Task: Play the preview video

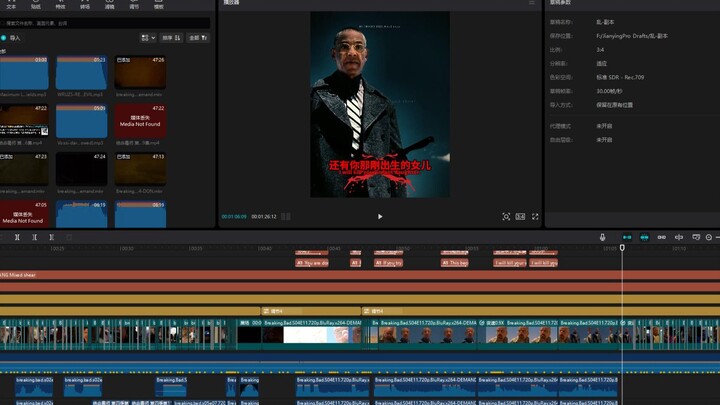Action: pyautogui.click(x=380, y=217)
